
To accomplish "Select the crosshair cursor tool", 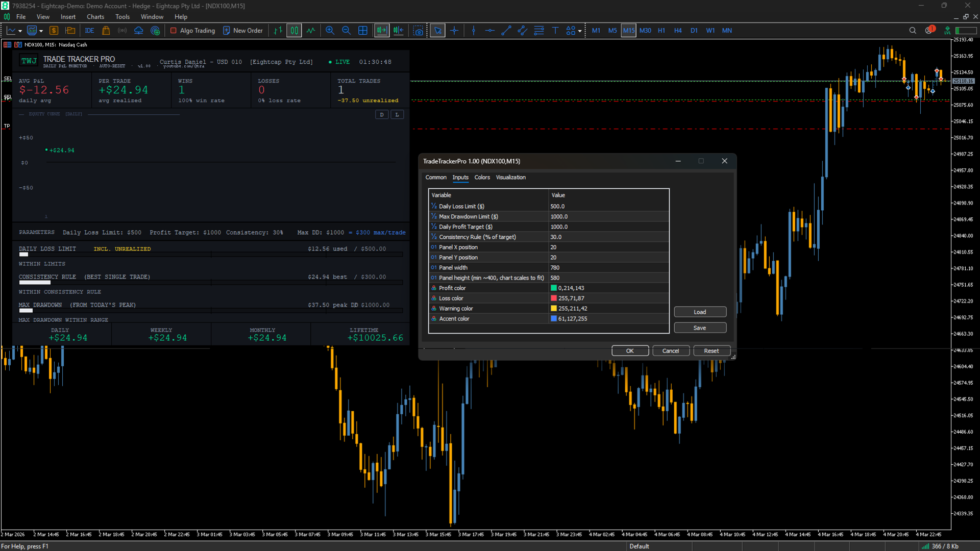I will (454, 31).
